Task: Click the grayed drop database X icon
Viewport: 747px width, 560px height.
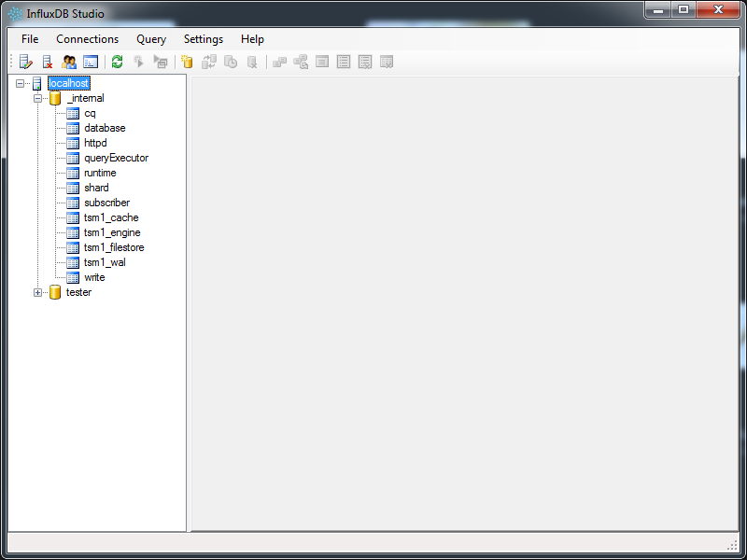Action: (x=252, y=62)
